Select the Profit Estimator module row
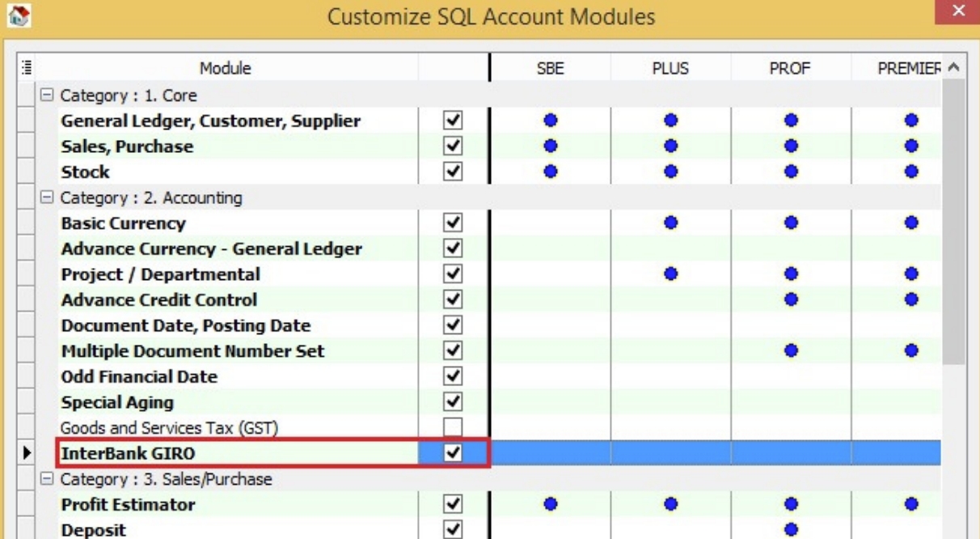This screenshot has height=539, width=980. click(x=128, y=505)
